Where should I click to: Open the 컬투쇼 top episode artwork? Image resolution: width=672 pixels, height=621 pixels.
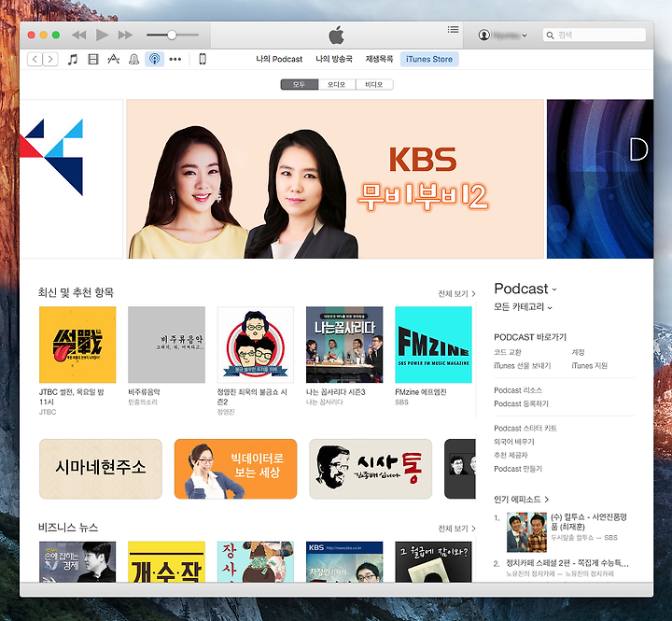[x=526, y=532]
